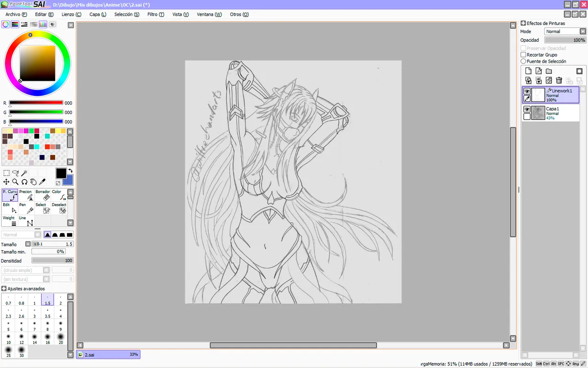This screenshot has height=368, width=588.
Task: Click the layer mask icon
Action: [579, 71]
